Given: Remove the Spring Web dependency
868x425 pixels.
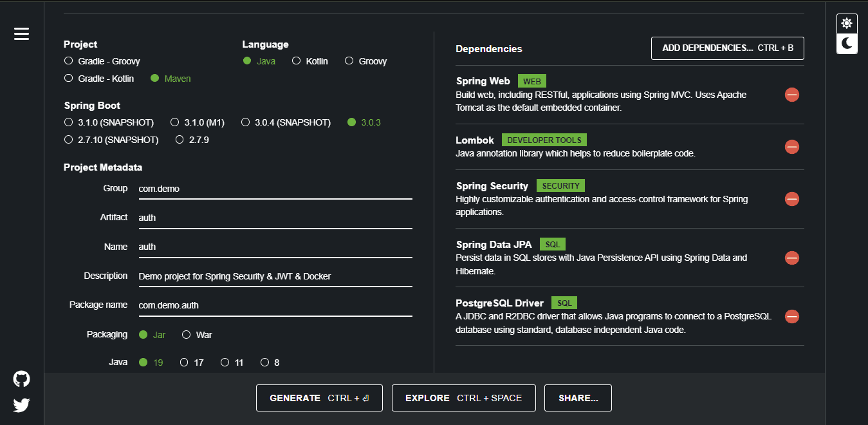Looking at the screenshot, I should [x=792, y=94].
